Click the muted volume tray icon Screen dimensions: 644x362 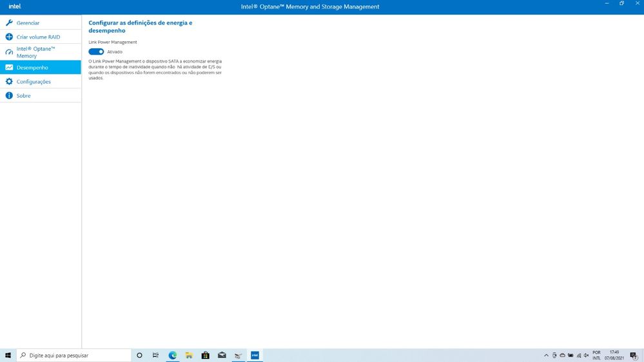[x=587, y=356]
